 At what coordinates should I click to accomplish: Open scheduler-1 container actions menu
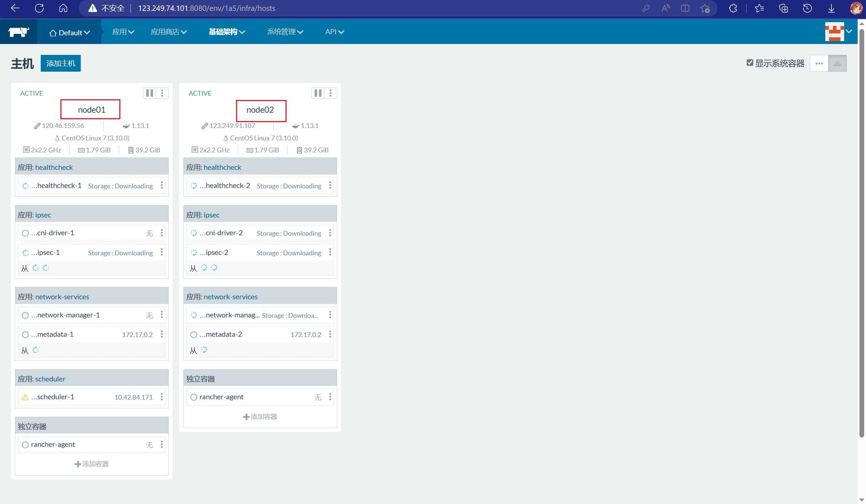(x=162, y=397)
